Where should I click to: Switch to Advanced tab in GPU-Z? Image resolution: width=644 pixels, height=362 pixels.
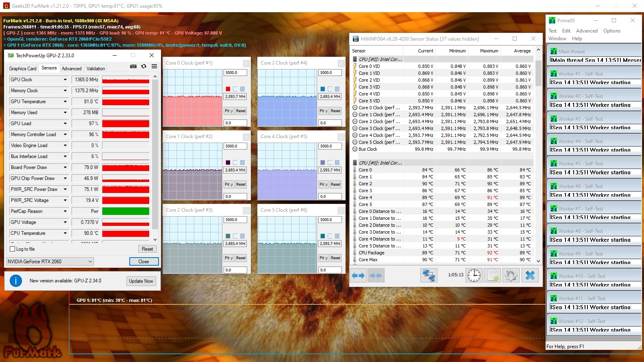point(72,69)
